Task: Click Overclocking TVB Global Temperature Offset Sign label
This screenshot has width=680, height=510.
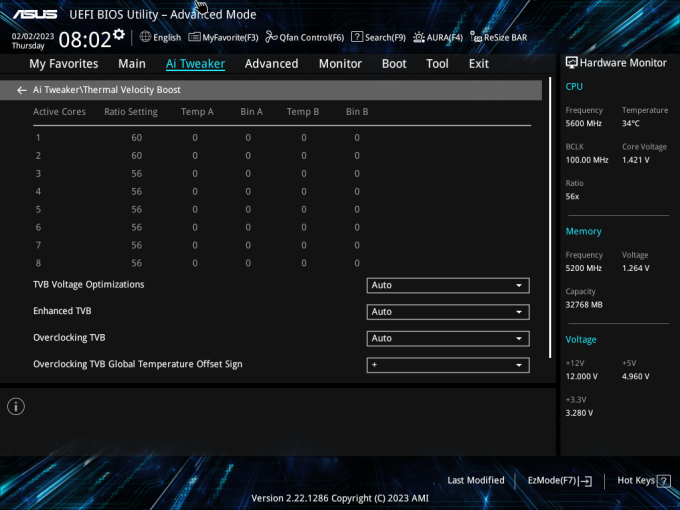Action: tap(137, 364)
